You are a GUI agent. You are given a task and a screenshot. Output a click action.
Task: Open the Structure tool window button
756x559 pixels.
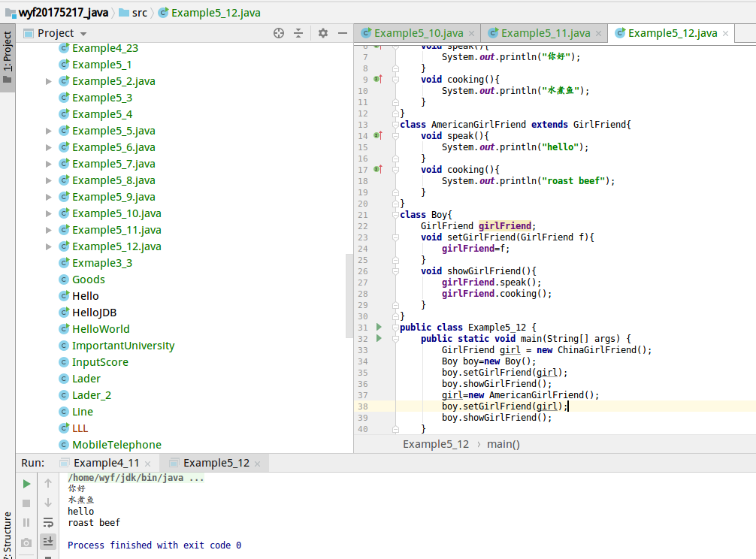click(8, 534)
